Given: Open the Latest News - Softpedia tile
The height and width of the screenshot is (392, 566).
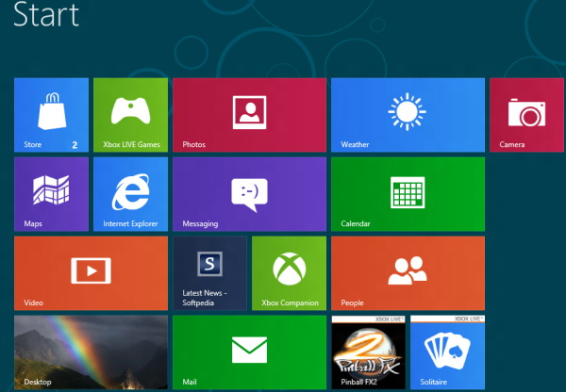Looking at the screenshot, I should pos(209,271).
